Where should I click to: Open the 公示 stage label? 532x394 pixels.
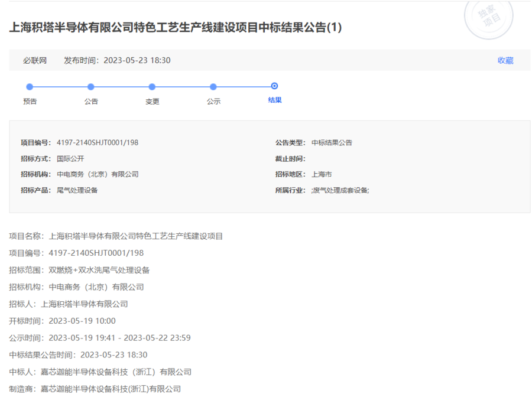click(x=214, y=102)
